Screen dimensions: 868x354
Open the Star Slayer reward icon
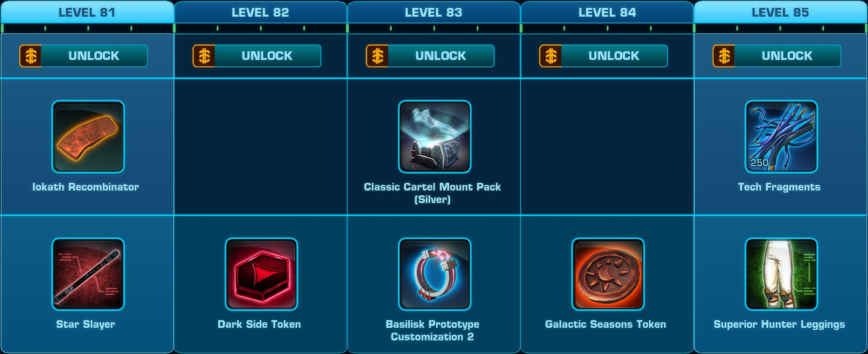[88, 274]
